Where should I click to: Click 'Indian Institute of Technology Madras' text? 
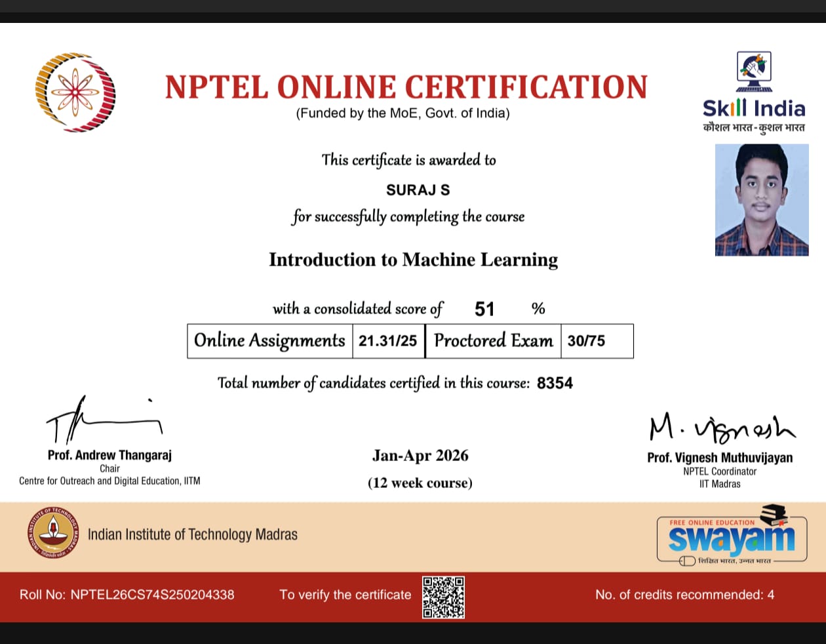click(x=193, y=534)
